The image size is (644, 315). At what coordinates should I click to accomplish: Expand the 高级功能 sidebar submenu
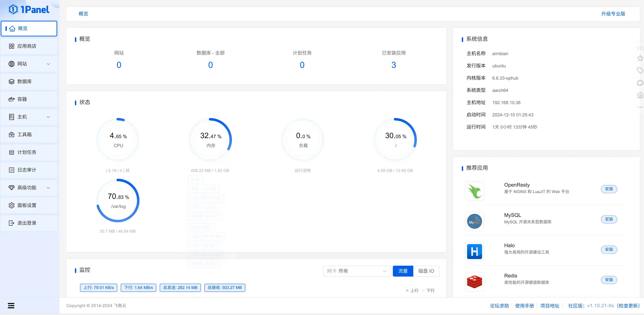click(x=48, y=188)
